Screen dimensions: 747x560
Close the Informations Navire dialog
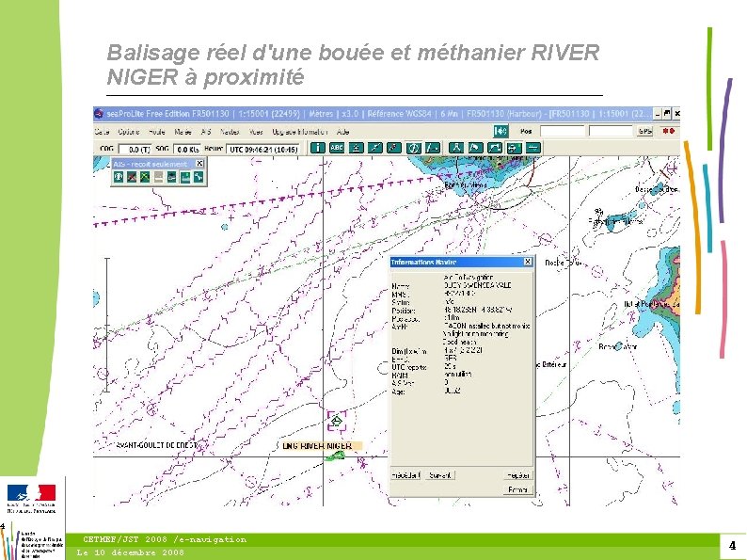[528, 262]
